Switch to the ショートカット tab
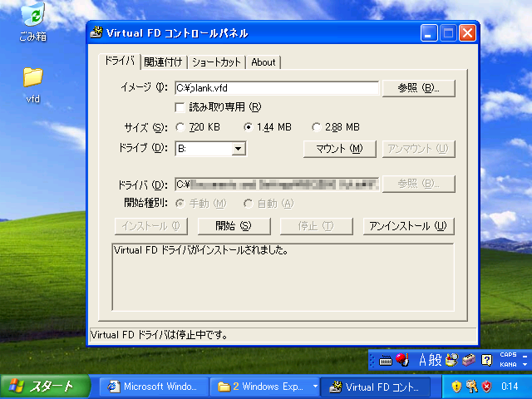 (x=216, y=62)
